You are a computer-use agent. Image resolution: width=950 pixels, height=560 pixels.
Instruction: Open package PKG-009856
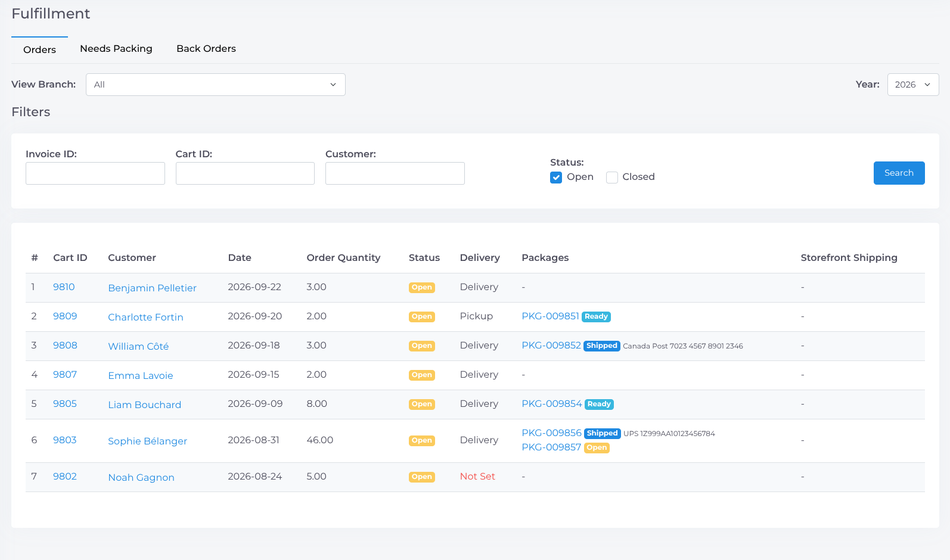(551, 433)
